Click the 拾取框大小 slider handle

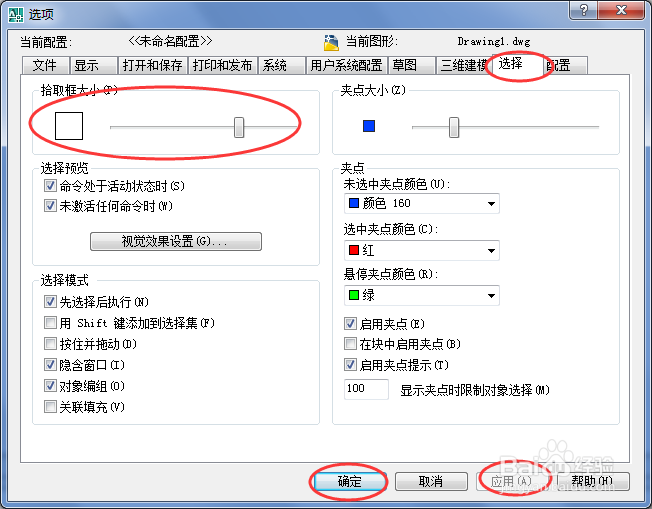239,127
